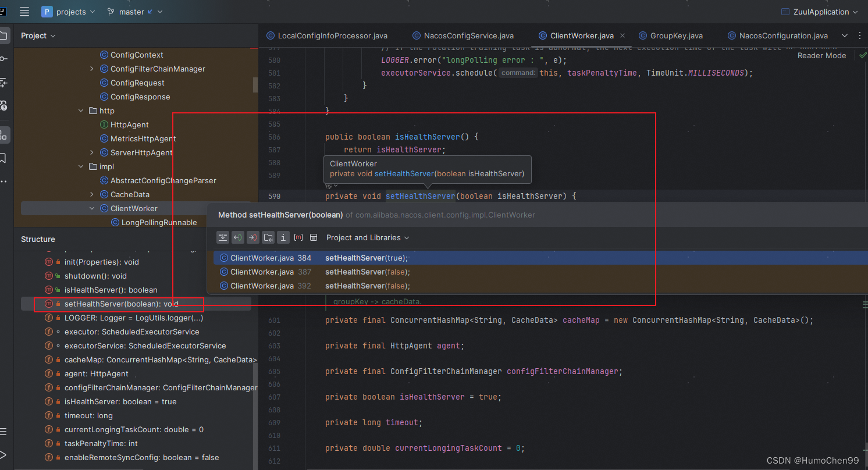Select LOGGER field in Structure panel
The width and height of the screenshot is (868, 470).
click(x=134, y=318)
